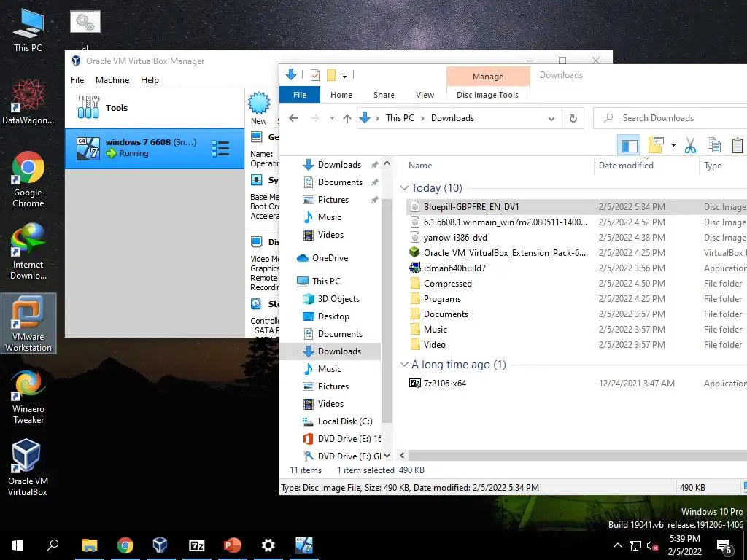Screen dimensions: 747x560
Task: Open the Explorer File tab
Action: (x=300, y=95)
